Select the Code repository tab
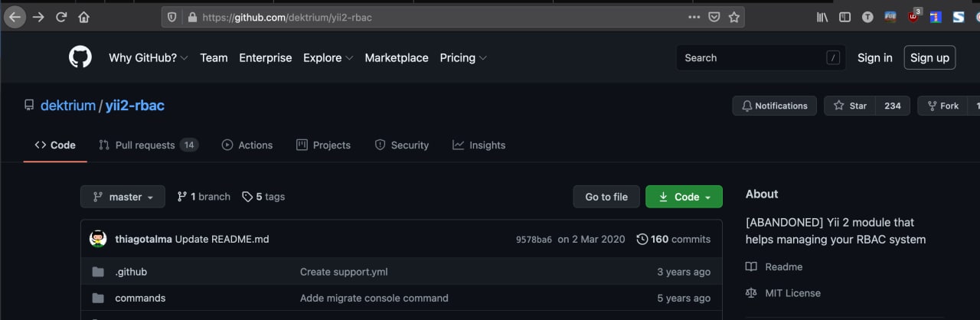The height and width of the screenshot is (320, 980). (x=55, y=145)
